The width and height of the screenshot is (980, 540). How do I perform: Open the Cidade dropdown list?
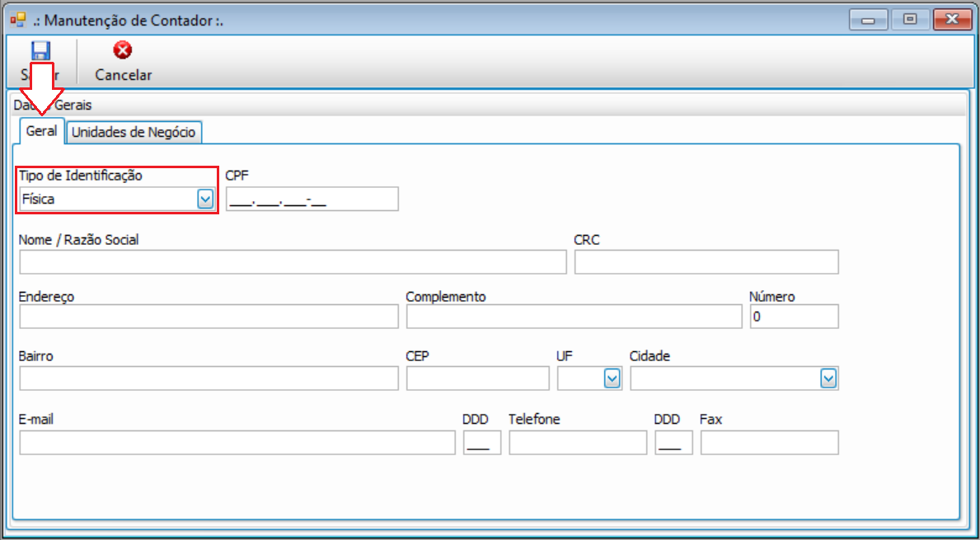point(828,378)
